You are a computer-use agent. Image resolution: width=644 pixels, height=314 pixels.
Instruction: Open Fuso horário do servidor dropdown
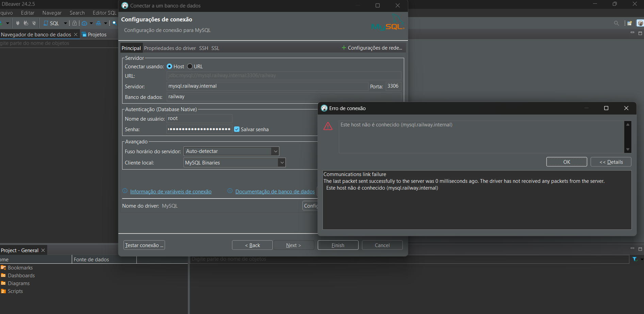[x=231, y=151]
